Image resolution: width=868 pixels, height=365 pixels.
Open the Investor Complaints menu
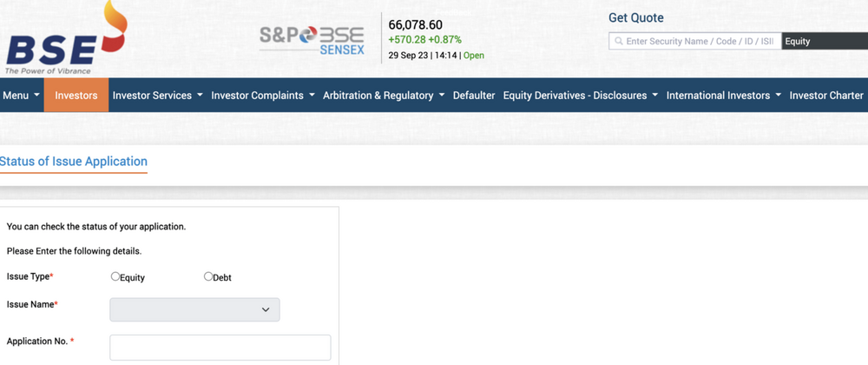(262, 96)
